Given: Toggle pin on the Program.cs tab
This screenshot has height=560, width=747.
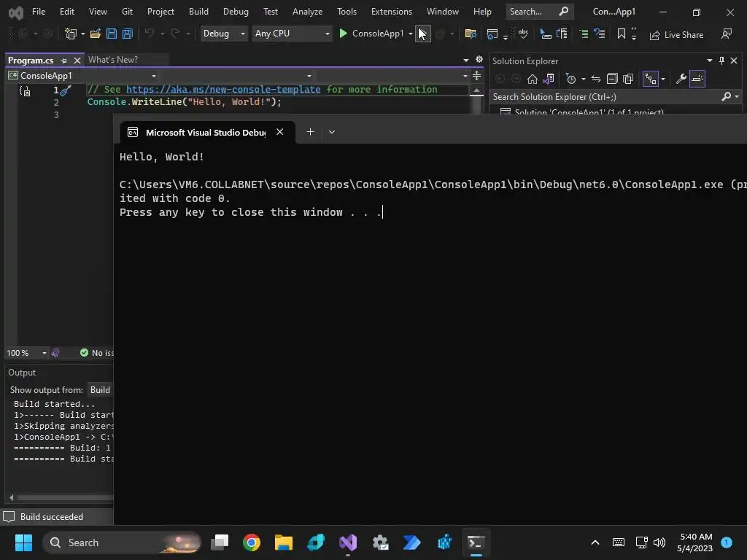Looking at the screenshot, I should [64, 61].
